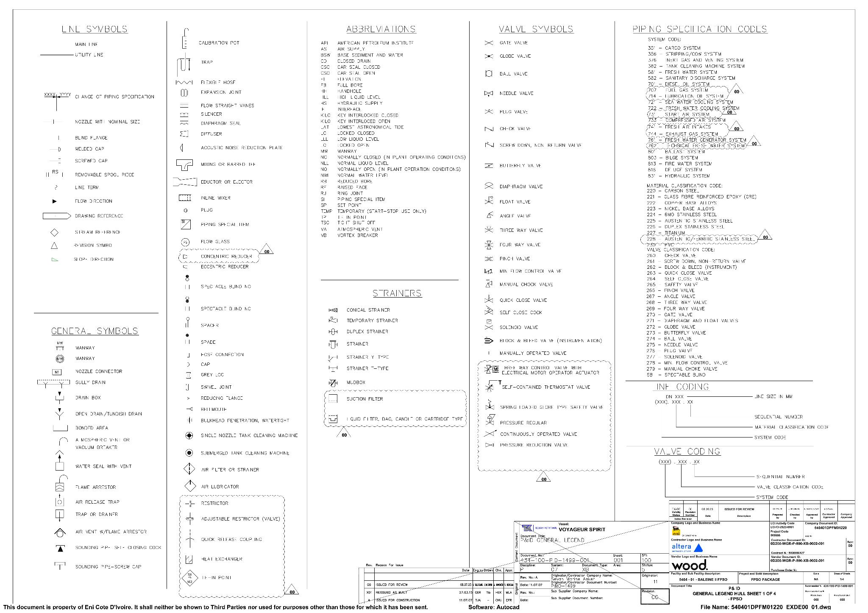Viewport: 868px width, 613px height.
Task: Click the 'VALVE SYMBOLS' heading
Action: [536, 29]
